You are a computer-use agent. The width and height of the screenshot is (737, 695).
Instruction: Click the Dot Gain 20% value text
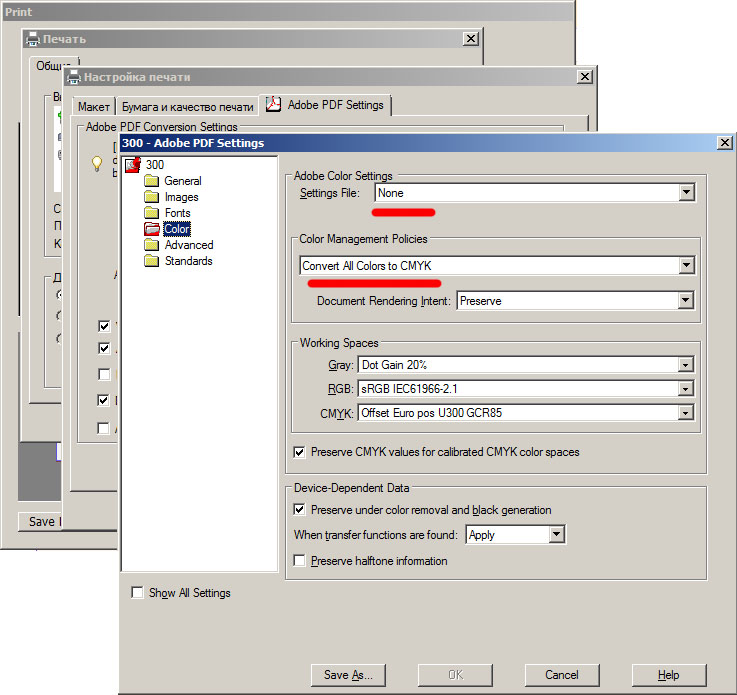pos(394,365)
